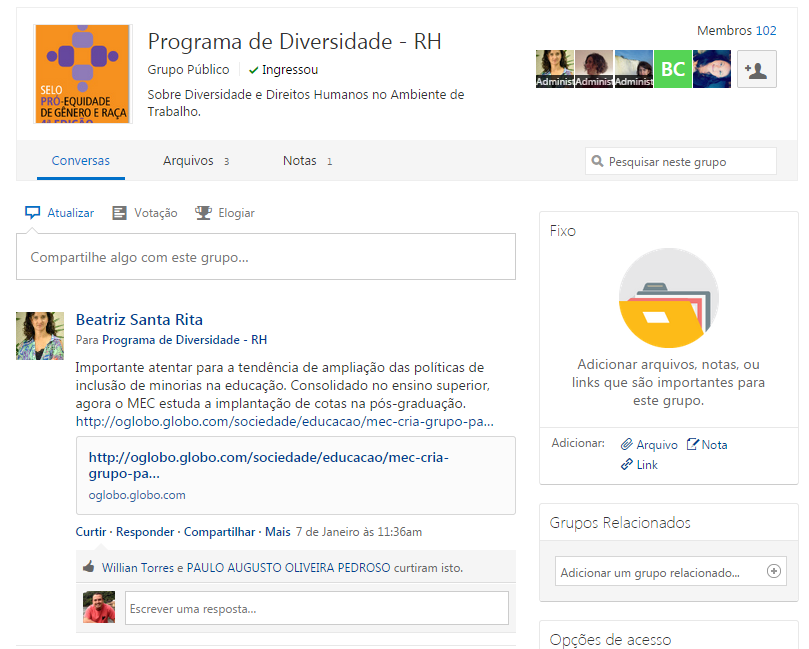809x649 pixels.
Task: Toggle the Ingressou membership status
Action: (283, 70)
